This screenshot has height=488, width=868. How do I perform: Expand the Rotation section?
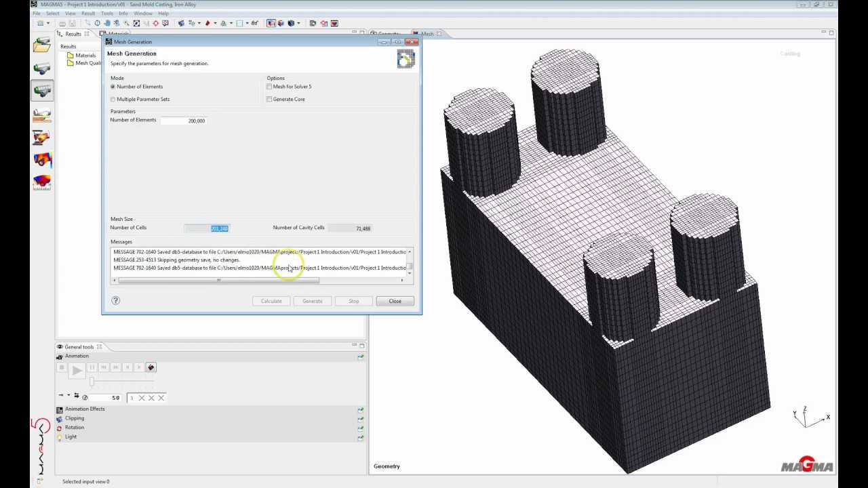coord(210,428)
